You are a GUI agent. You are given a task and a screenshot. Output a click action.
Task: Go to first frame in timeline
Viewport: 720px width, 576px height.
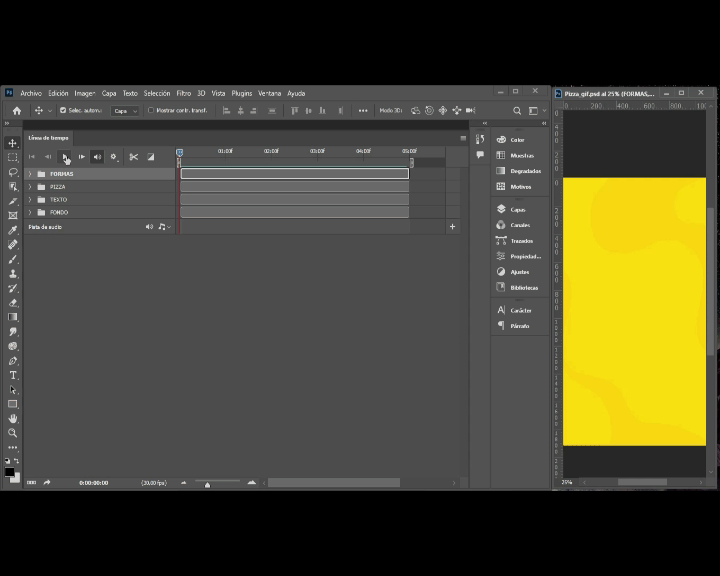pyautogui.click(x=32, y=157)
